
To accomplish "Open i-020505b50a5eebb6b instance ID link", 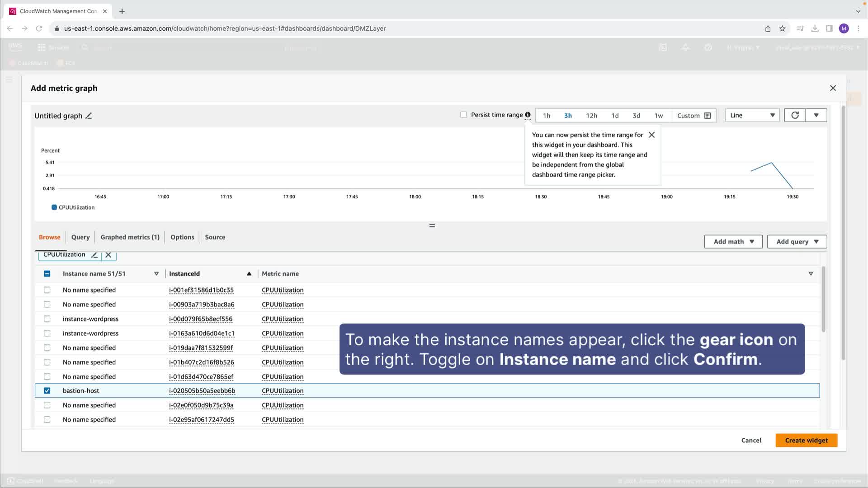I will coord(202,391).
